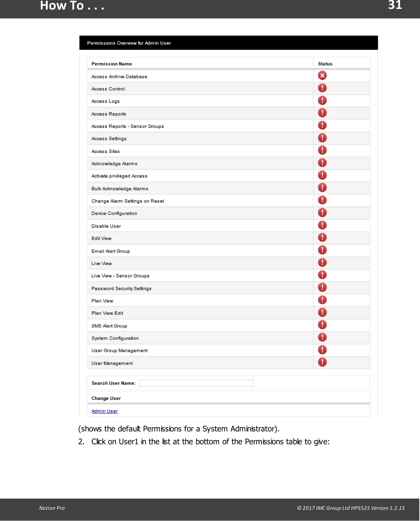Toggle the permission status for Disable User
Screen dimensions: 420x521
pyautogui.click(x=322, y=225)
